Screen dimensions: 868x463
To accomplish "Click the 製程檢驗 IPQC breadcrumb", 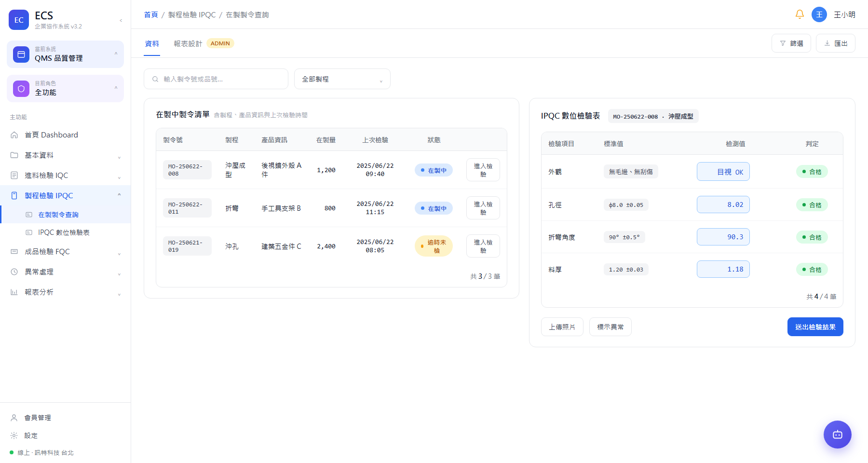I will (x=192, y=15).
